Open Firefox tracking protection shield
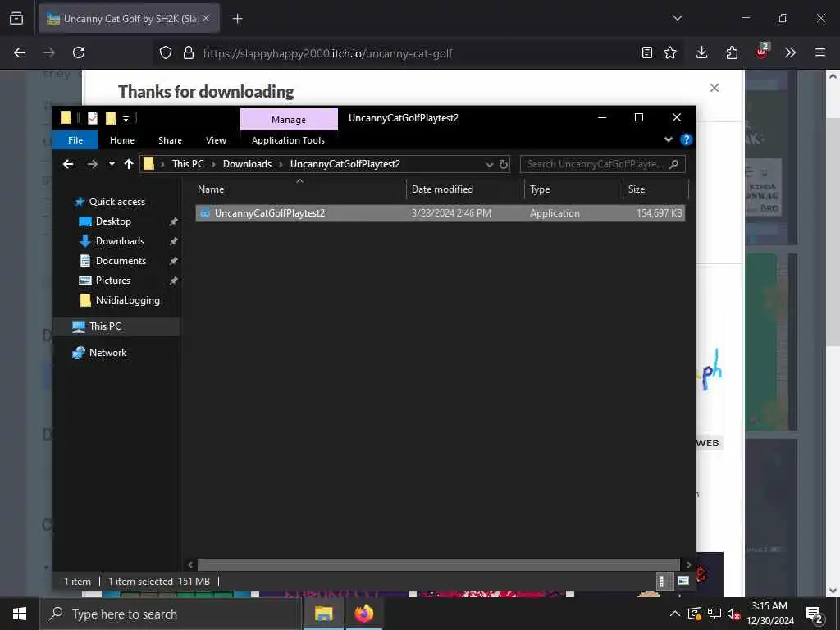This screenshot has width=840, height=630. coord(166,52)
